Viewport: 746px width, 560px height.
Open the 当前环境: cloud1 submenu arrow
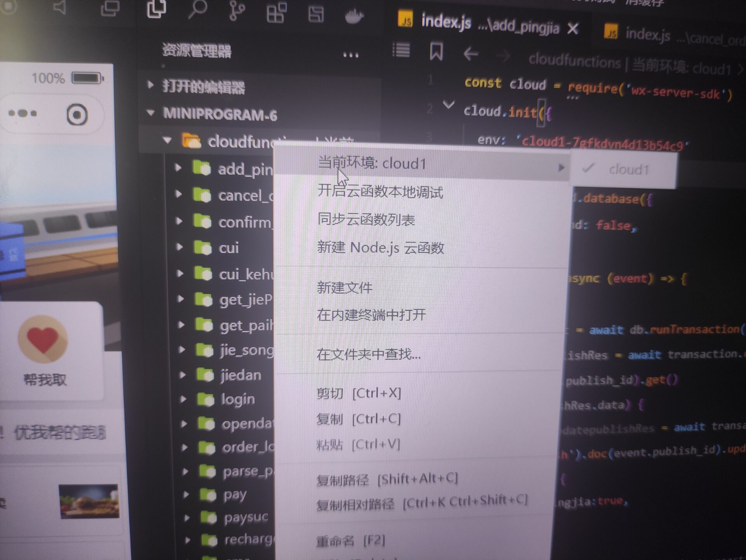point(561,167)
